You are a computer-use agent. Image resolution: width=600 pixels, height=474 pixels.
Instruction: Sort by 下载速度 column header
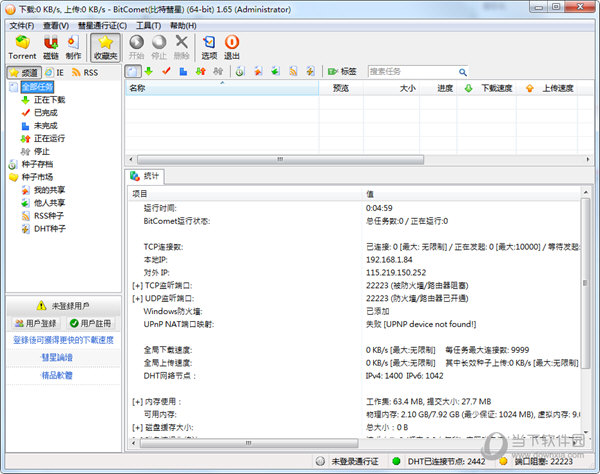[x=486, y=88]
